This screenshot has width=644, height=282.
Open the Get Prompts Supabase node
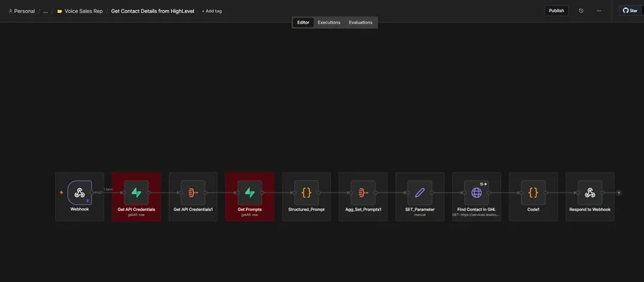point(250,193)
